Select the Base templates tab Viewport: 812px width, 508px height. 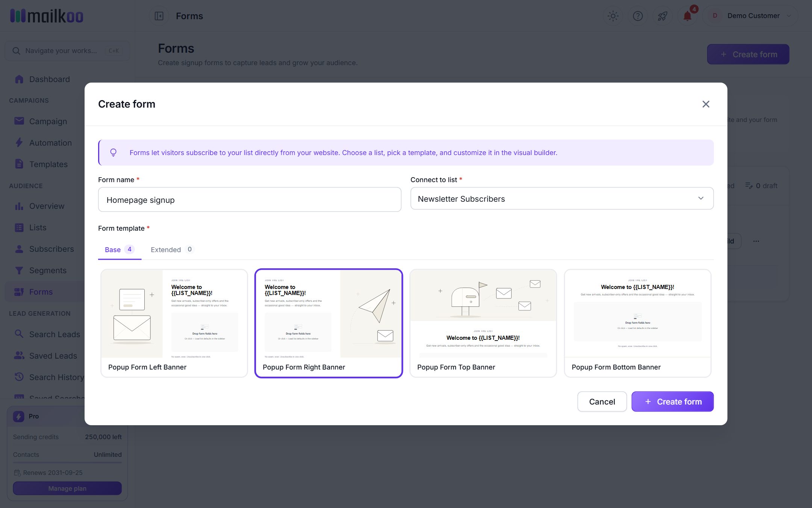click(120, 249)
